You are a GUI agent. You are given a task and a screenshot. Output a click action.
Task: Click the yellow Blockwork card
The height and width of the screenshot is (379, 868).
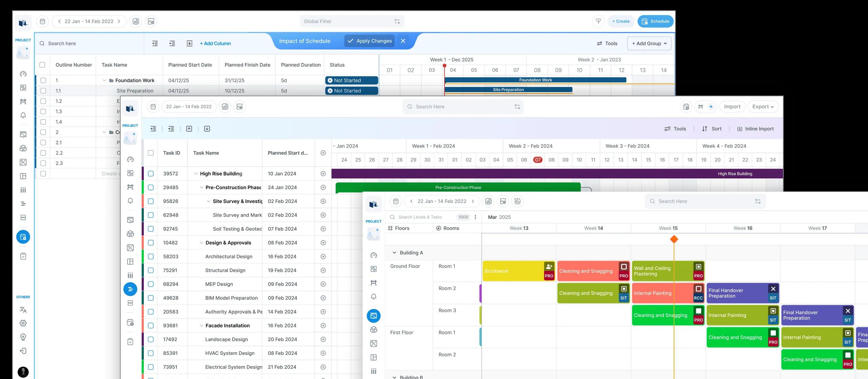tap(519, 271)
